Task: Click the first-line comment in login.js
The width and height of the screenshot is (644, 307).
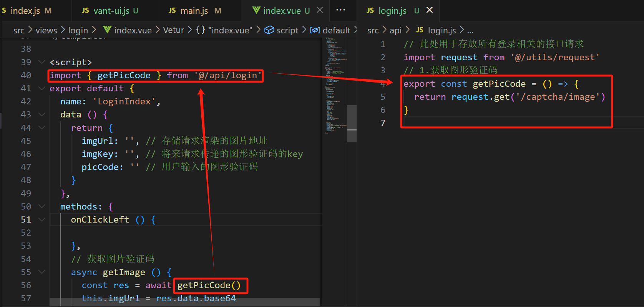Action: tap(494, 44)
